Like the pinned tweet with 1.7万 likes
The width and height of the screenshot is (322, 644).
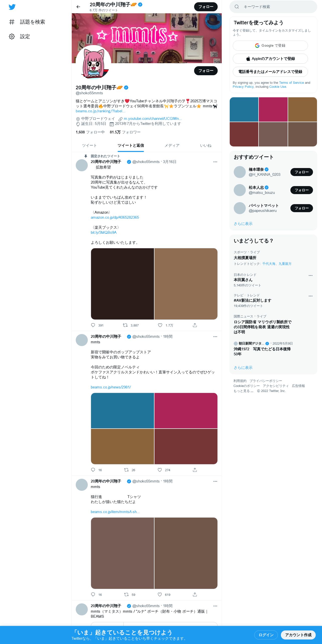tap(160, 325)
